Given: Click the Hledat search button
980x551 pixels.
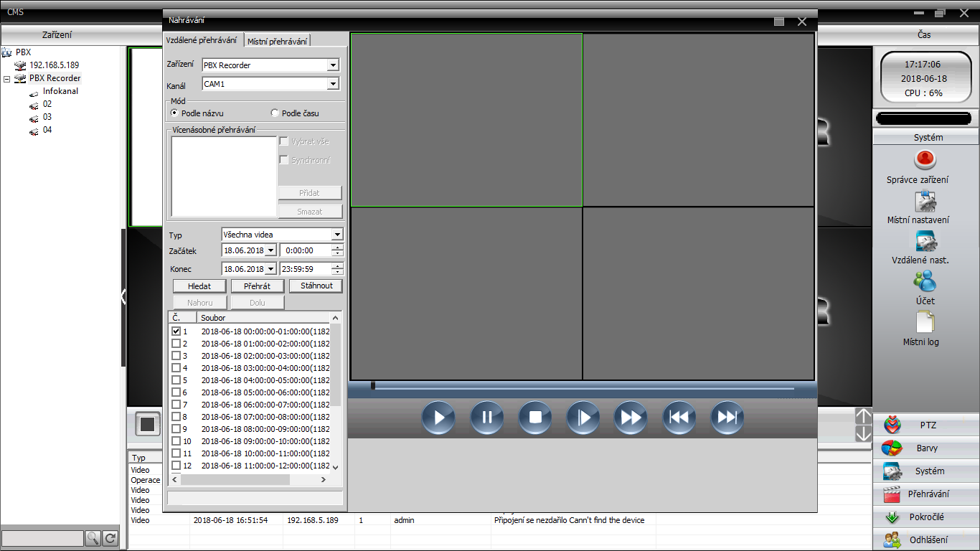Looking at the screenshot, I should (199, 286).
